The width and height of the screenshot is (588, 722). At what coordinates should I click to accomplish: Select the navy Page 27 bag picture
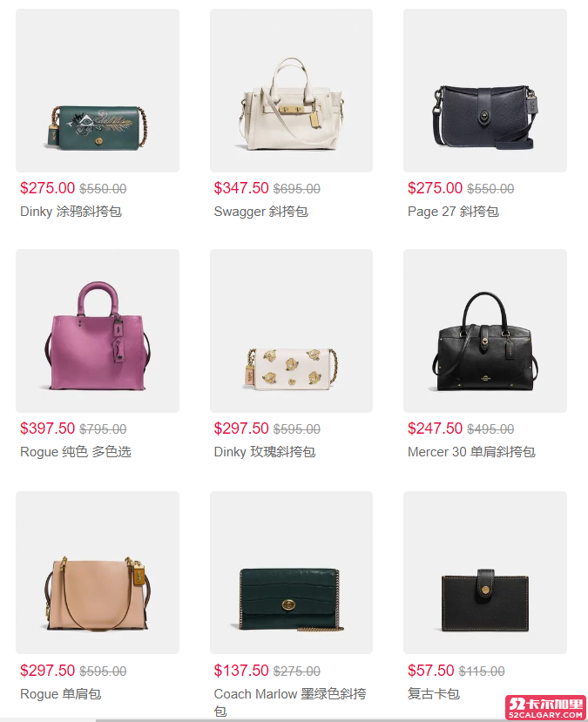pos(485,91)
